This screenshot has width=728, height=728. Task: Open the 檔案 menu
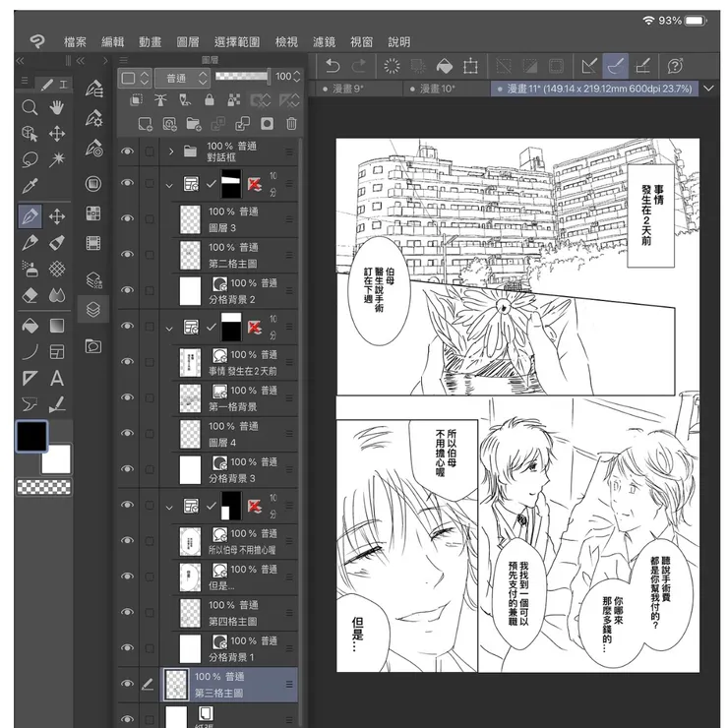(75, 42)
